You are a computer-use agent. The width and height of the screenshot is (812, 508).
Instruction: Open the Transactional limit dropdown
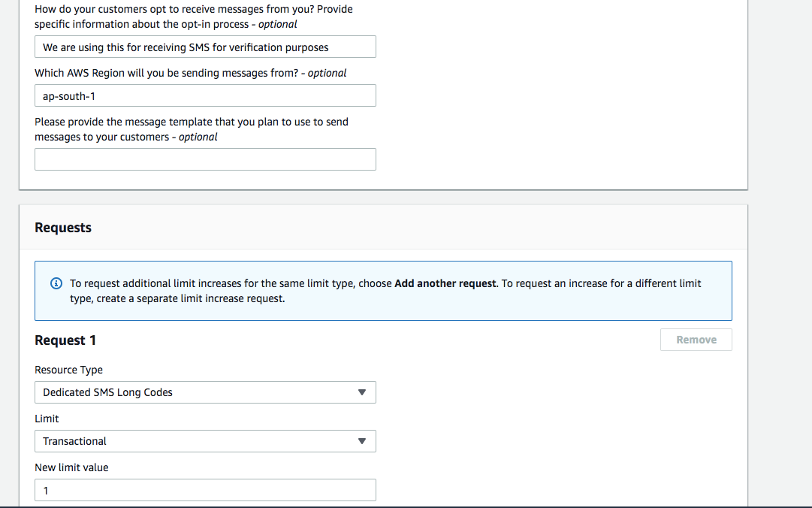click(x=205, y=441)
